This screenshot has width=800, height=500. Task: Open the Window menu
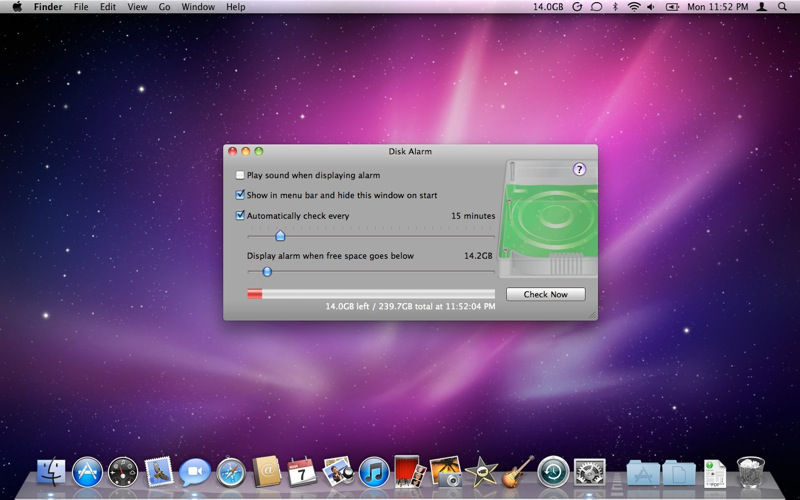(198, 7)
